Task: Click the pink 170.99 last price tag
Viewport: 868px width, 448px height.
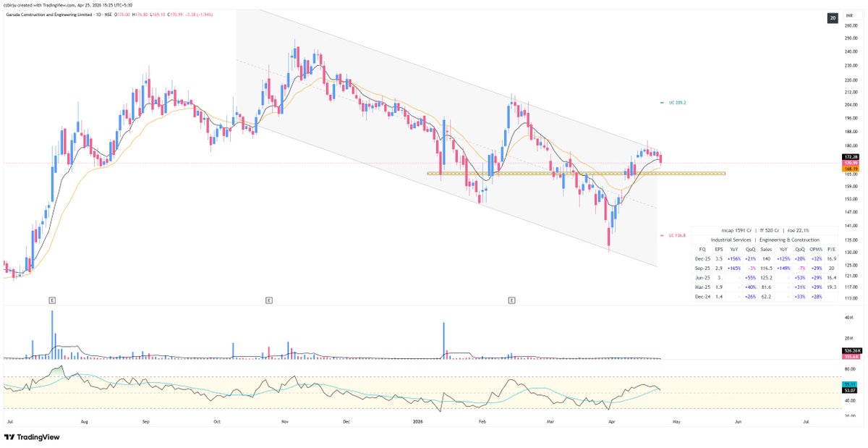Action: [851, 163]
